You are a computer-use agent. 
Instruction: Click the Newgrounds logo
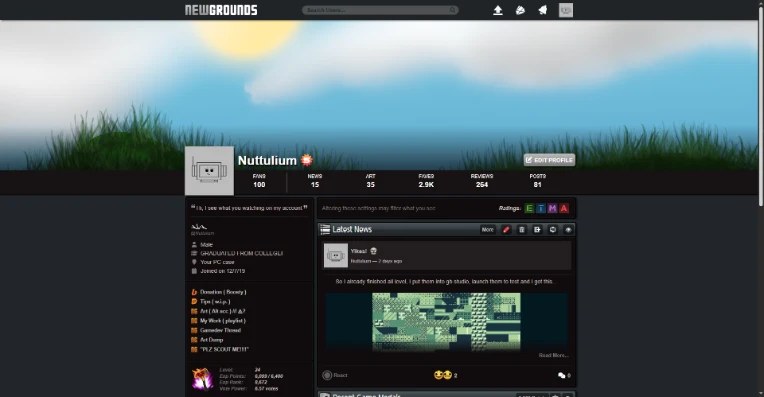tap(221, 10)
